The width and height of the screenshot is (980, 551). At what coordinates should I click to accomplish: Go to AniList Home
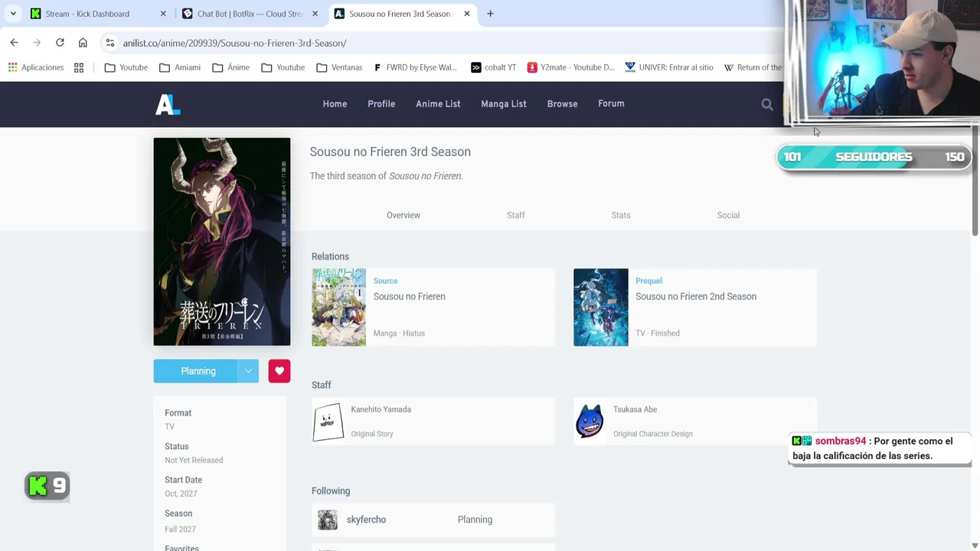335,104
